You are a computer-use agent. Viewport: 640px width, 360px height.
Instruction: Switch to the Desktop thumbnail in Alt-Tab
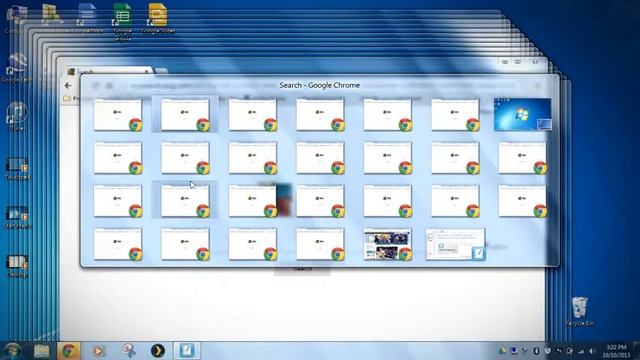pyautogui.click(x=522, y=114)
